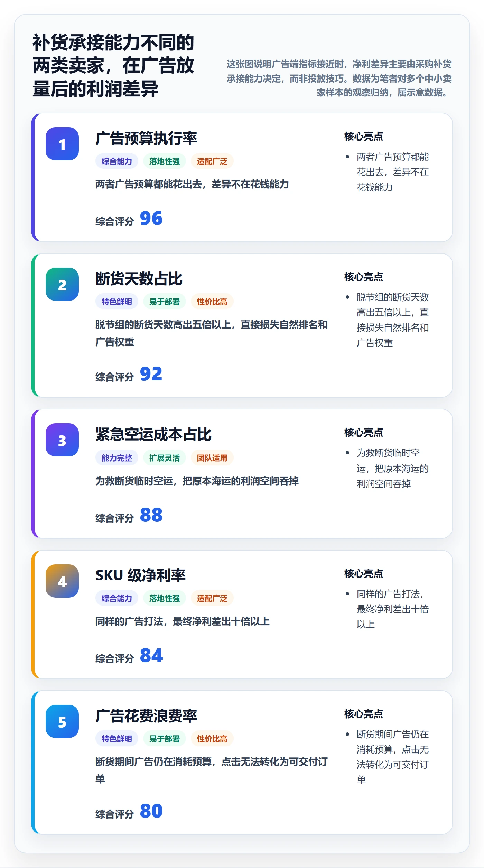Click 核心亮点 heading in SKU 级净利率 card
The width and height of the screenshot is (484, 868).
[364, 574]
